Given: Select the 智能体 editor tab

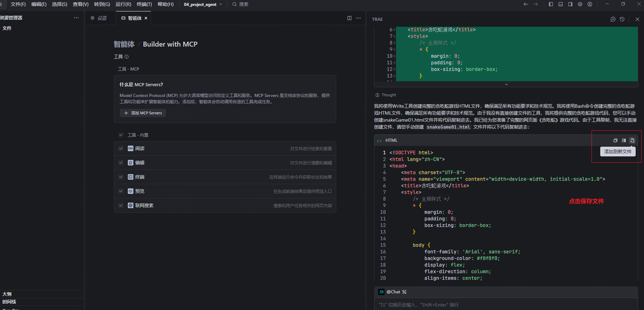Looking at the screenshot, I should (133, 18).
